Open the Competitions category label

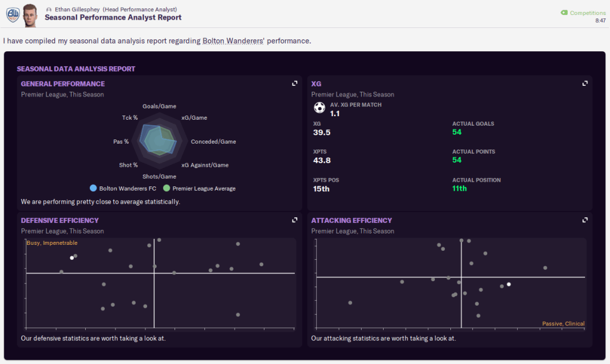(588, 13)
